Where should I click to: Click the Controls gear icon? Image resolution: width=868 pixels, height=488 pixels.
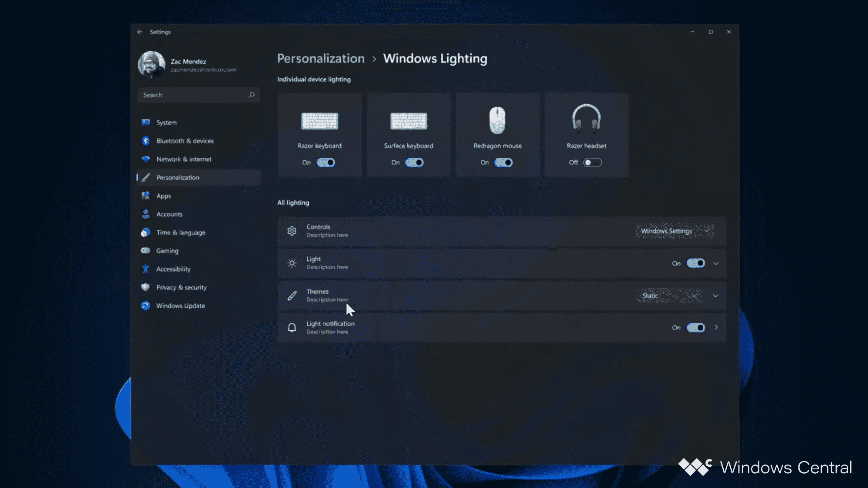point(292,231)
